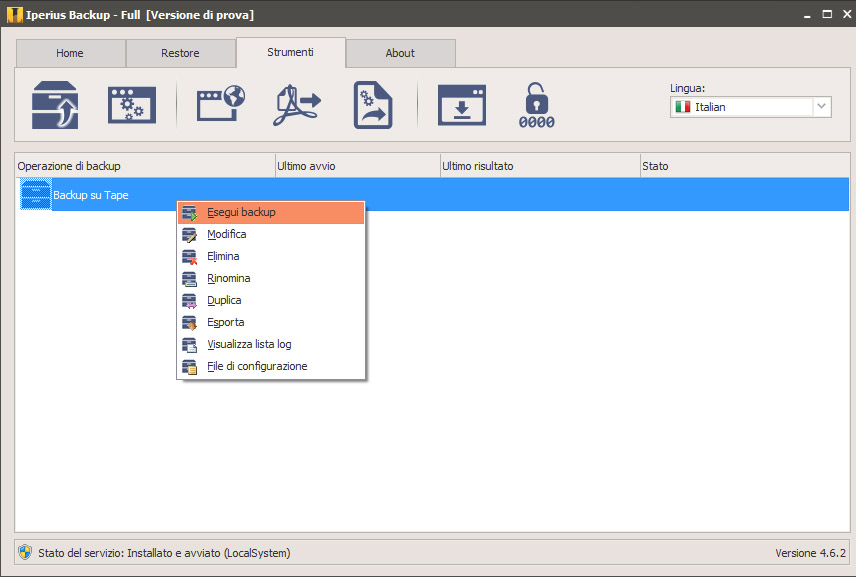The image size is (856, 577).
Task: Click the tape drive icon beside Backup su Tape
Action: tap(35, 195)
